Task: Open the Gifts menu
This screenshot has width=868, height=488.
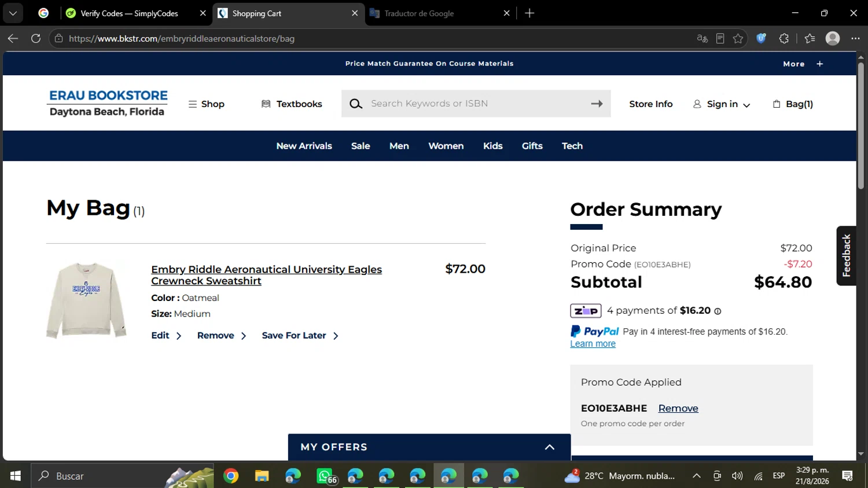Action: tap(532, 146)
